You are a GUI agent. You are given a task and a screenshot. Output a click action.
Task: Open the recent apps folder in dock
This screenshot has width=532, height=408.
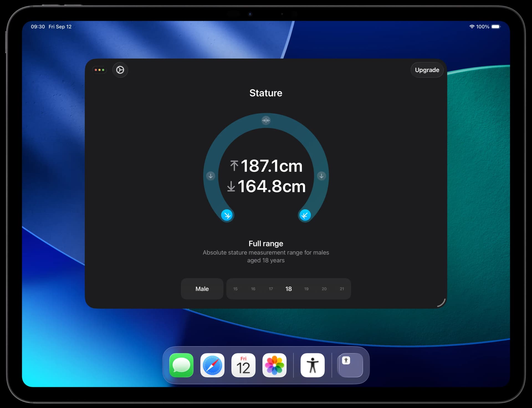351,365
